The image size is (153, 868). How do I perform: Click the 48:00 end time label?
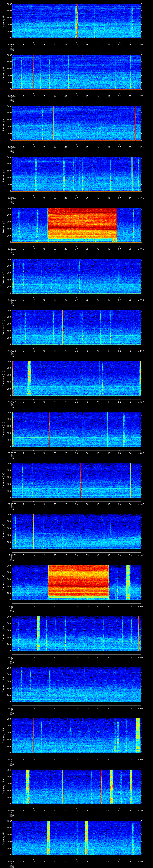click(x=141, y=862)
